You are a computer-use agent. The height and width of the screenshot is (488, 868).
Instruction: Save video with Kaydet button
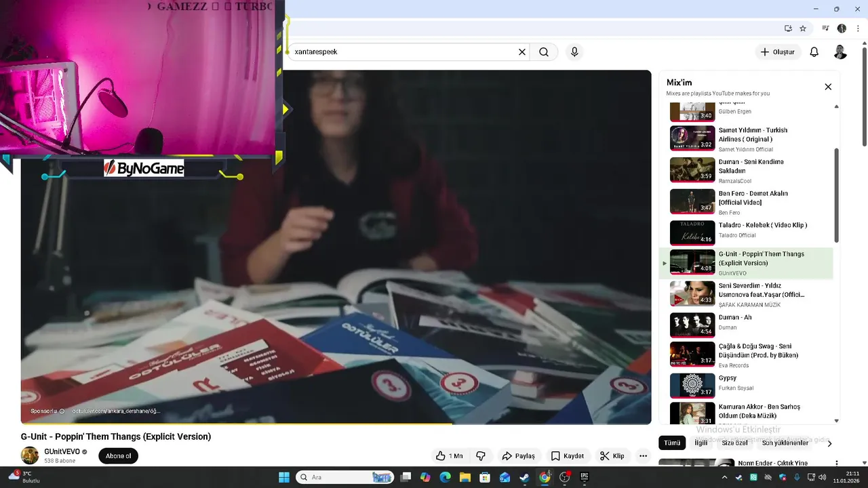pyautogui.click(x=567, y=456)
